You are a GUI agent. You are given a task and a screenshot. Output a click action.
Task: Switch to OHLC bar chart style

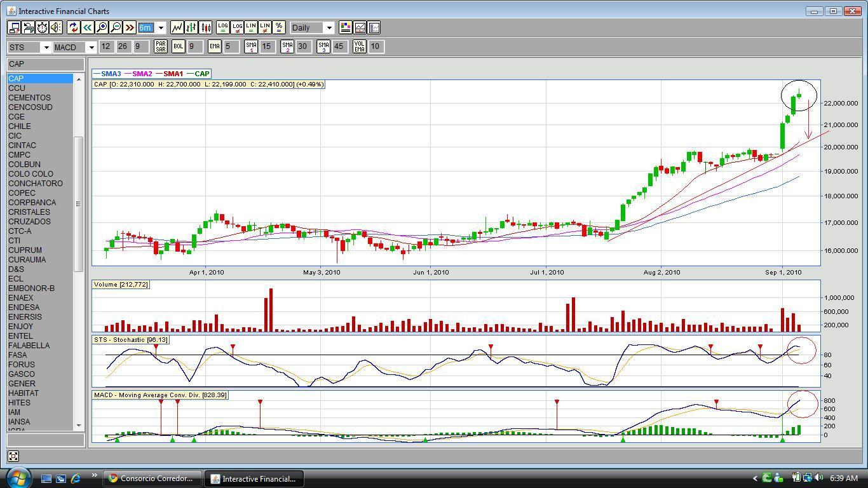(191, 27)
